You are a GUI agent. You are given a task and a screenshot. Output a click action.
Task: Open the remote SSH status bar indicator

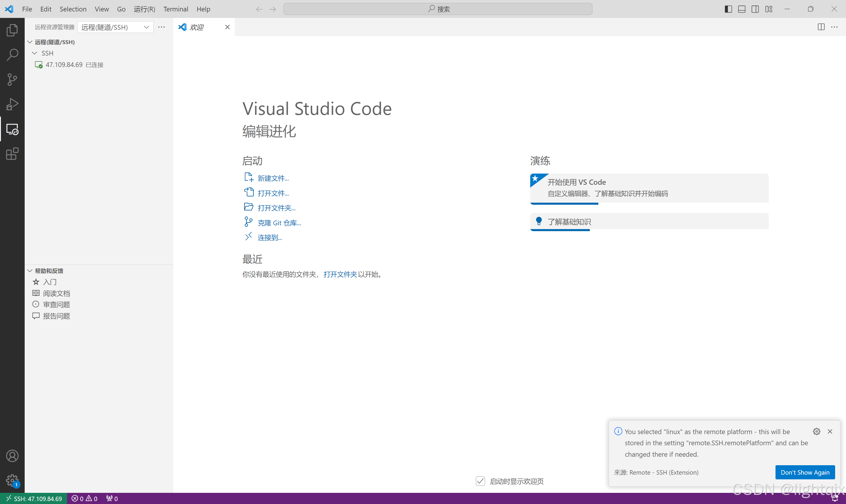tap(33, 498)
